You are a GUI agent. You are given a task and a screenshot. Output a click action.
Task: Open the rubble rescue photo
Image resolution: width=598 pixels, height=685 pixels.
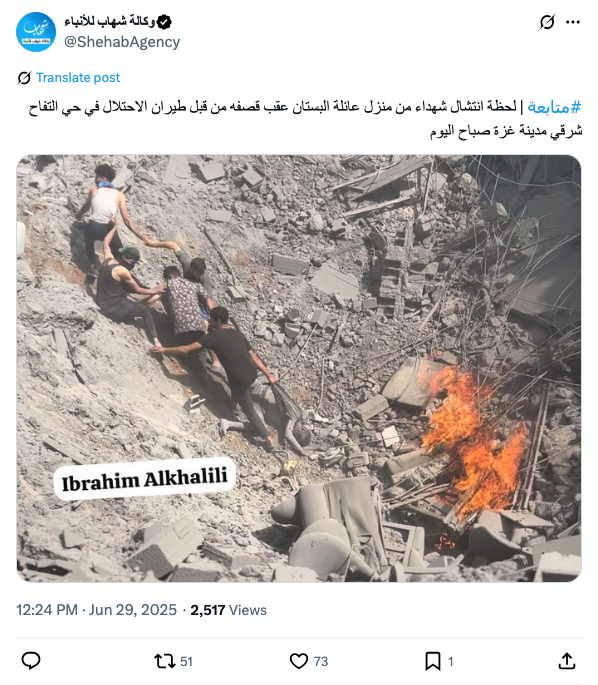pos(299,368)
